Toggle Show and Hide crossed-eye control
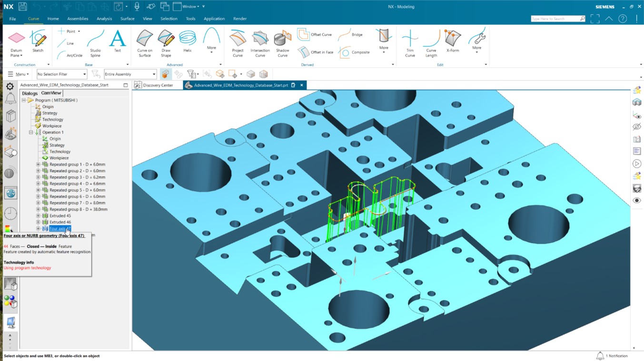This screenshot has width=644, height=361. tap(637, 127)
